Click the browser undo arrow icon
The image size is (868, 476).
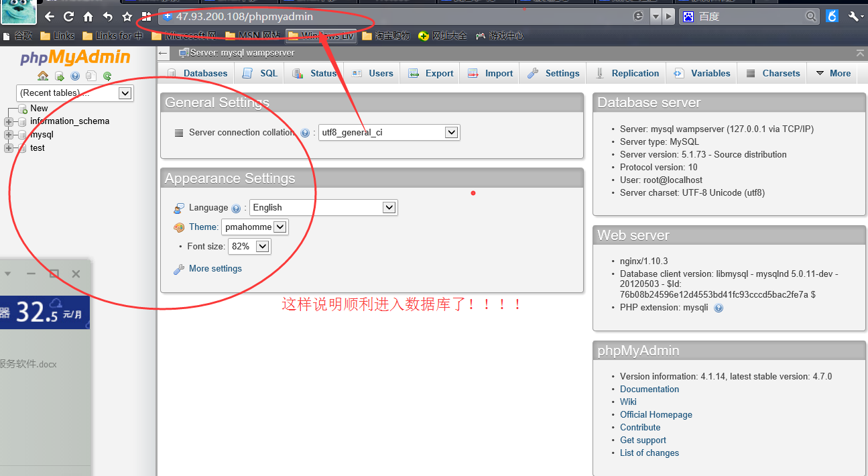pyautogui.click(x=107, y=17)
